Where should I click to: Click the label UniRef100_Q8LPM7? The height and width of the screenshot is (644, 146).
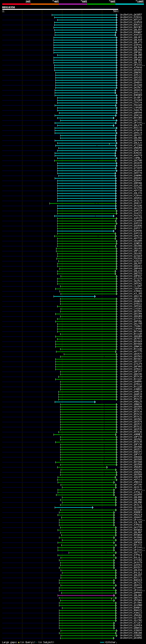pos(131,263)
